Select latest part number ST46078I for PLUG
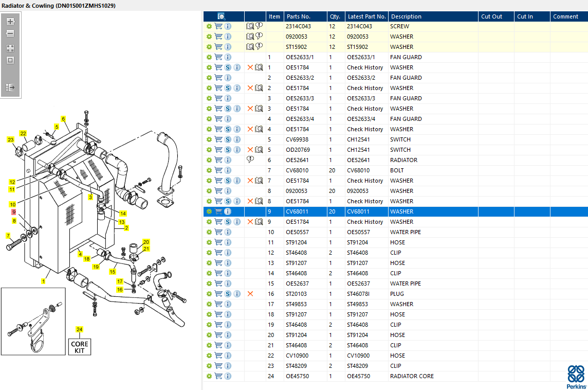Screen dimensions: 588x390 point(358,294)
